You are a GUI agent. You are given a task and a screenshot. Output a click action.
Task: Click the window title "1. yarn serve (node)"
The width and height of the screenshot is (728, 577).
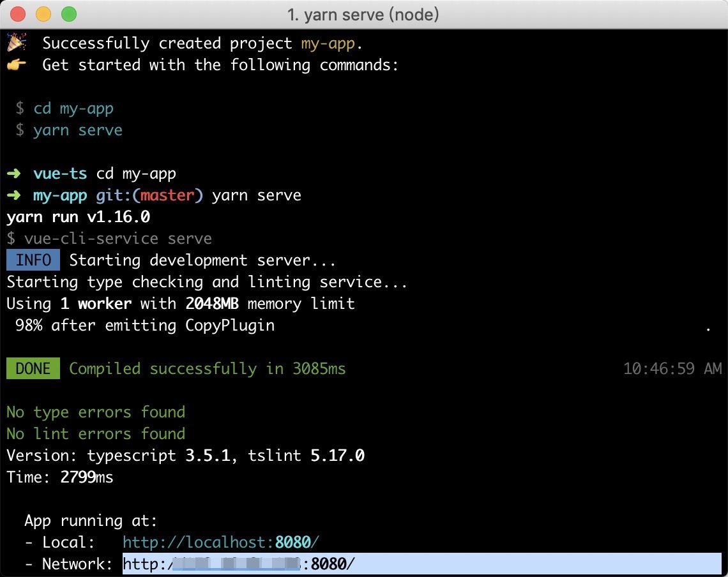[363, 13]
